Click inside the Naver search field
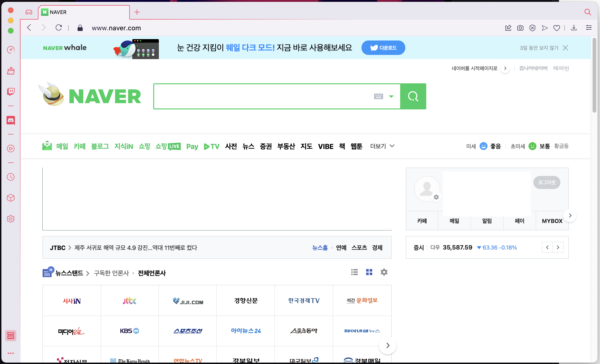 261,96
